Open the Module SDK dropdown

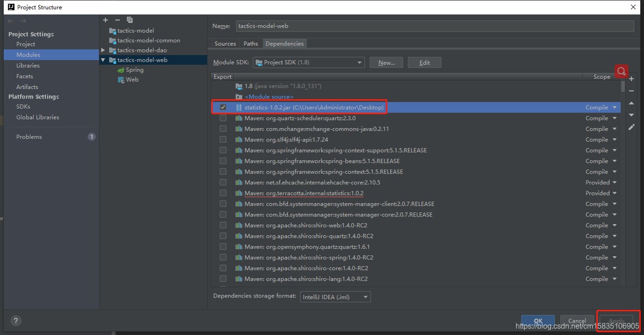point(309,63)
